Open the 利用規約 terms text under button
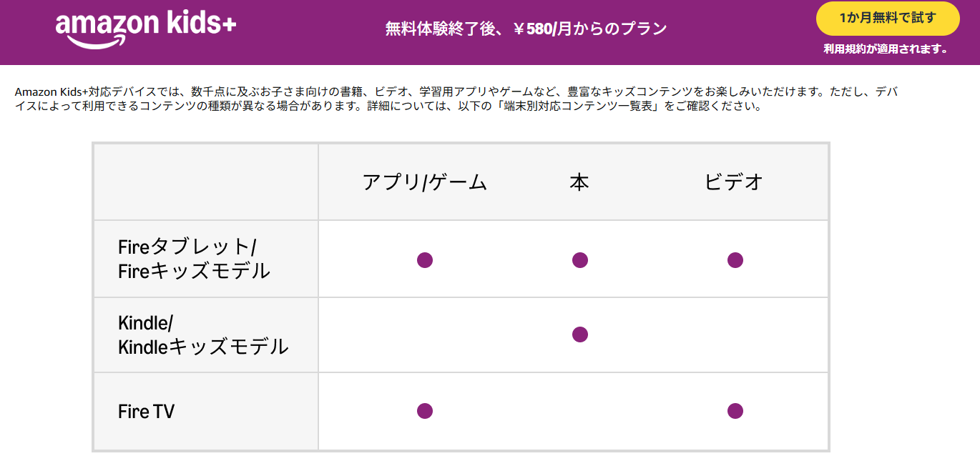This screenshot has height=466, width=980. (886, 49)
